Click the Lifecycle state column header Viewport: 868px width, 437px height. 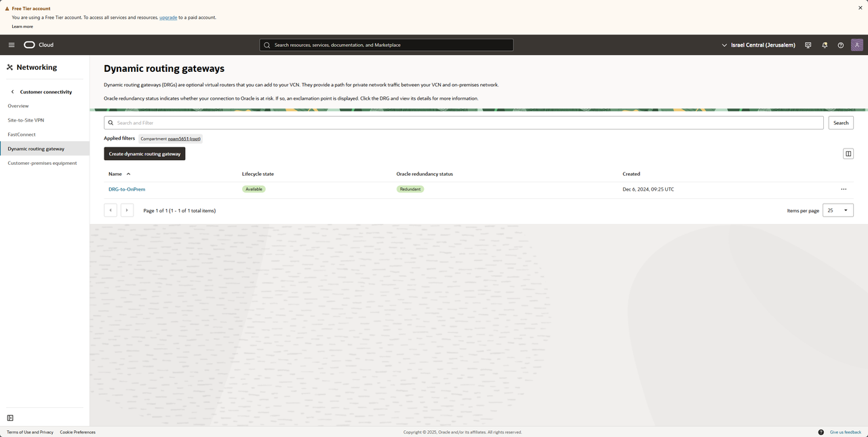258,174
